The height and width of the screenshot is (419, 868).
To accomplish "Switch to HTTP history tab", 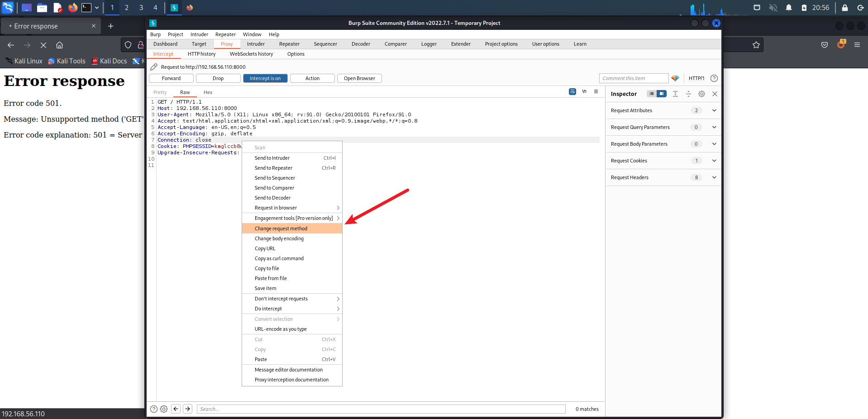I will [x=201, y=54].
